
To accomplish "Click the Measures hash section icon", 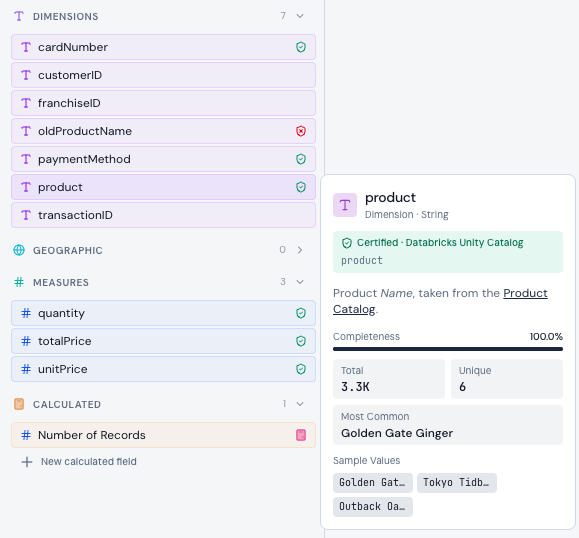I will pos(19,282).
